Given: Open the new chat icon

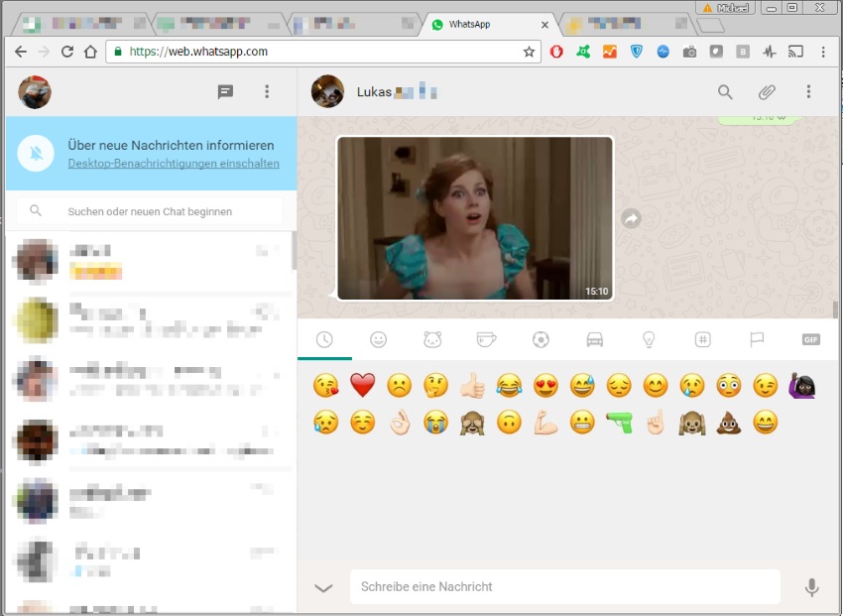Looking at the screenshot, I should click(225, 92).
